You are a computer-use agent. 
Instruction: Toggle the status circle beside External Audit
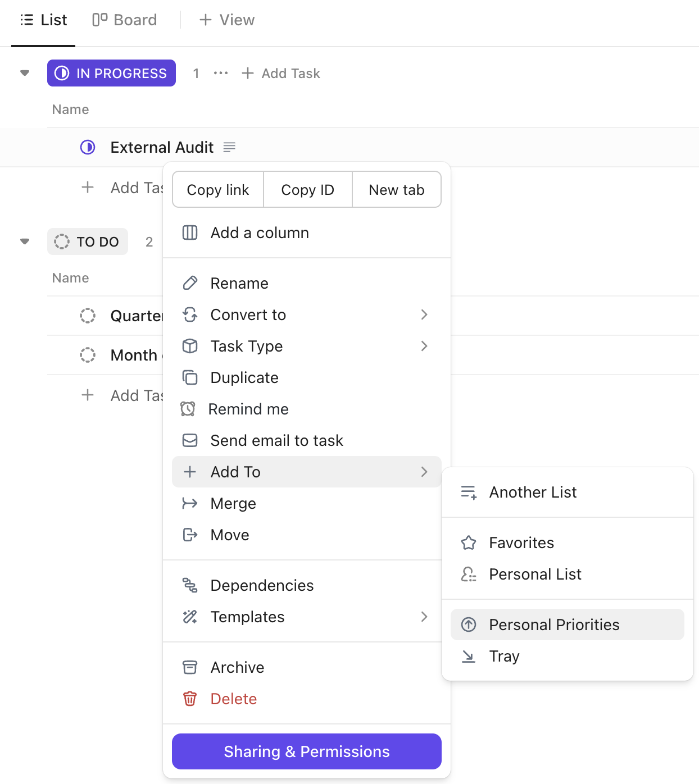(88, 147)
